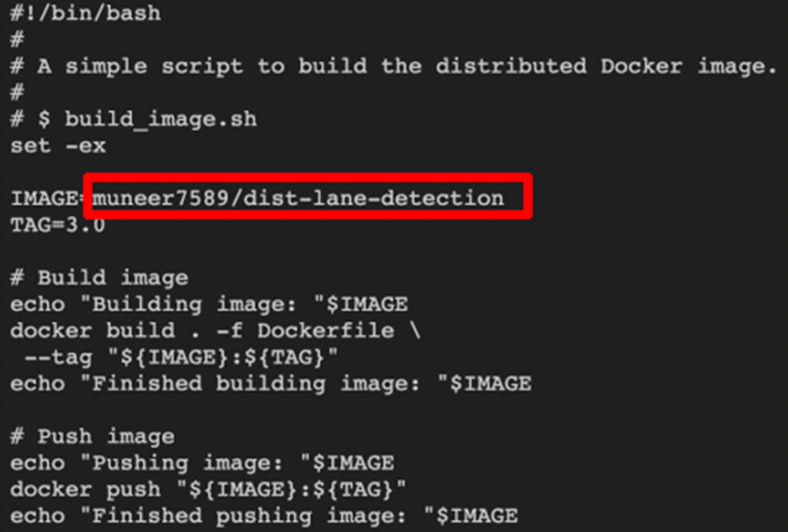Viewport: 788px width, 532px height.
Task: Click the highlighted muneer7589/dist-lane-detection image name
Action: coord(298,198)
